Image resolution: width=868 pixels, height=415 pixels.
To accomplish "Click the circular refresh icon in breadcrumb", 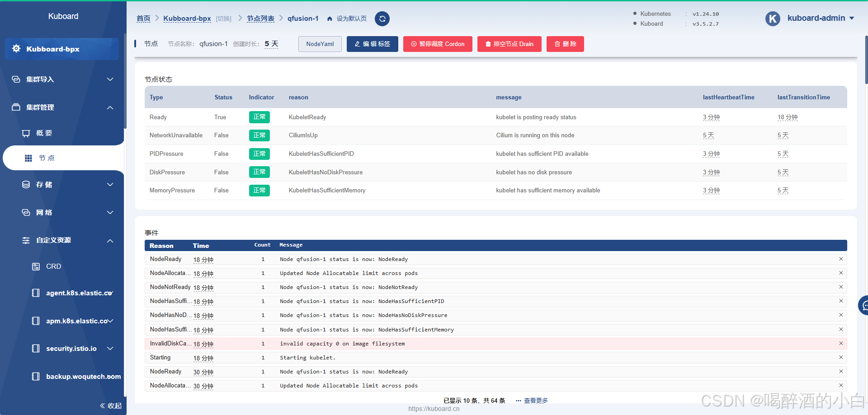I will coord(382,19).
